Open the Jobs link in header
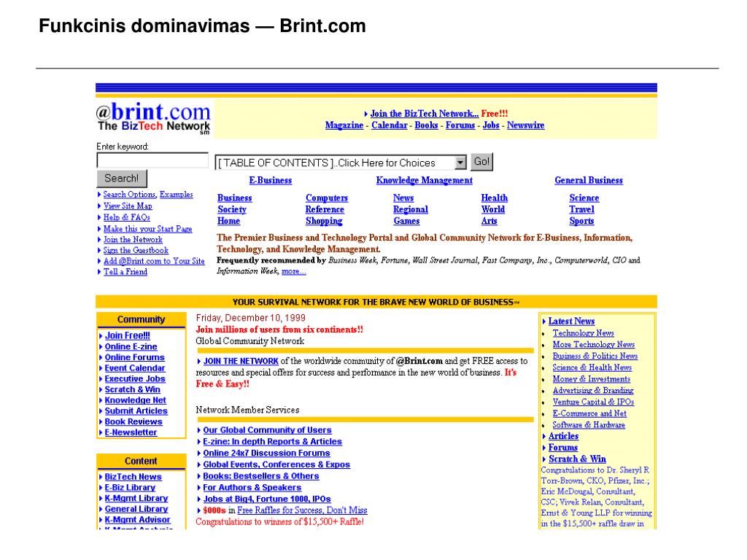The height and width of the screenshot is (560, 747). [x=491, y=125]
